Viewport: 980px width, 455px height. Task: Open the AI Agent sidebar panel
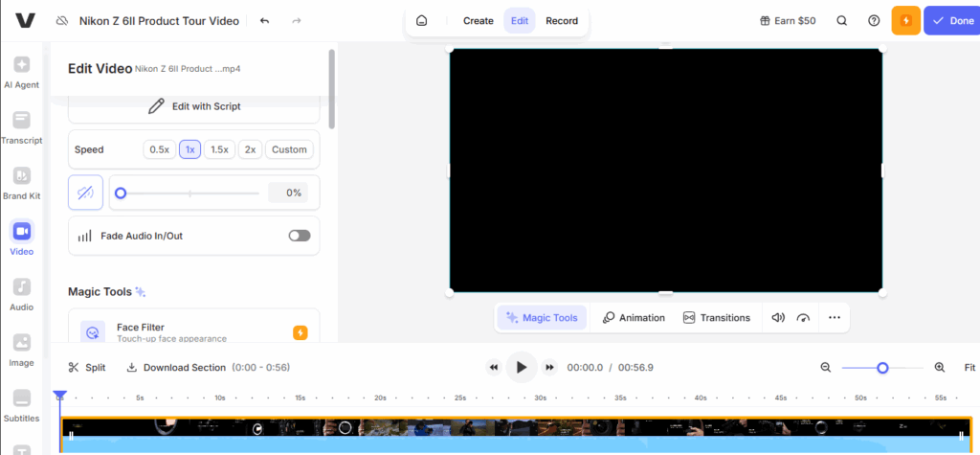22,72
